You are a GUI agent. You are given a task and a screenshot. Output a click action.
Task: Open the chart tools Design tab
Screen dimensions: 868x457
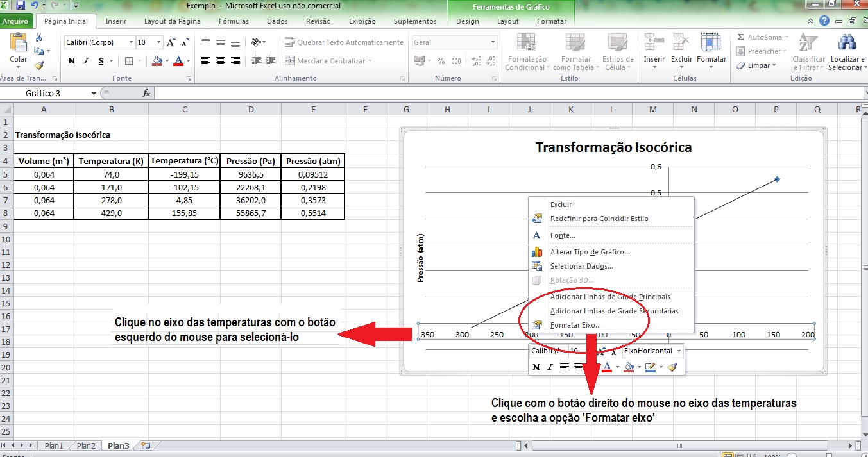pos(468,21)
